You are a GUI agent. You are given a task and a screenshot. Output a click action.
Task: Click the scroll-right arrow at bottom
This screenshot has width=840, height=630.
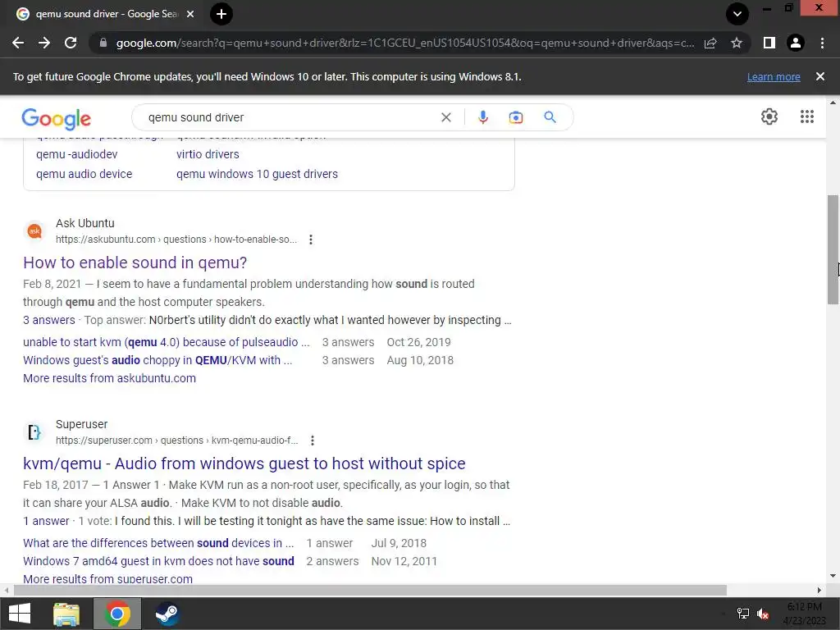pyautogui.click(x=819, y=591)
